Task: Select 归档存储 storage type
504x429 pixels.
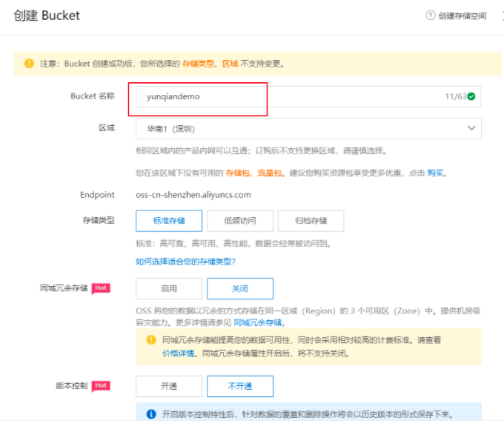Action: pyautogui.click(x=311, y=221)
